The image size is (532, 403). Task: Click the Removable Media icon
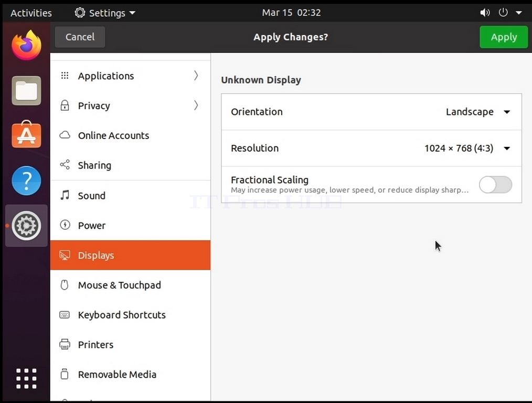(x=65, y=374)
